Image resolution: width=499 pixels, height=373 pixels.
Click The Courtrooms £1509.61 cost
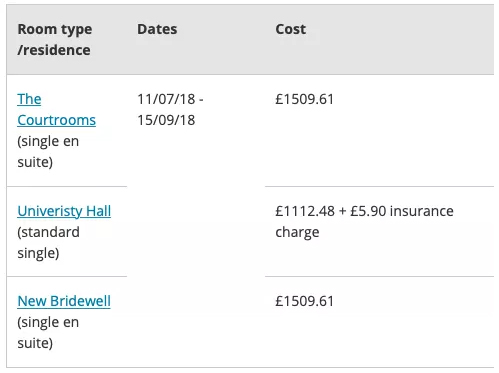304,99
